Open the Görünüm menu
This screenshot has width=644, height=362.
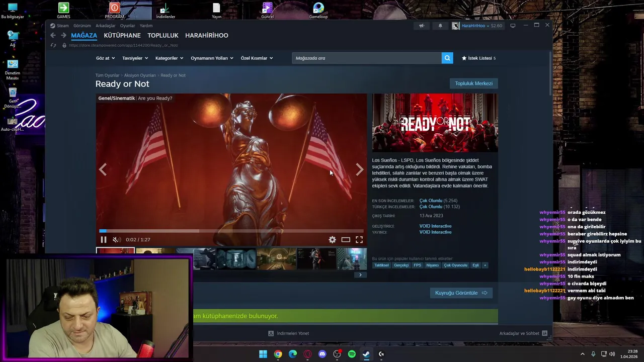pyautogui.click(x=82, y=26)
